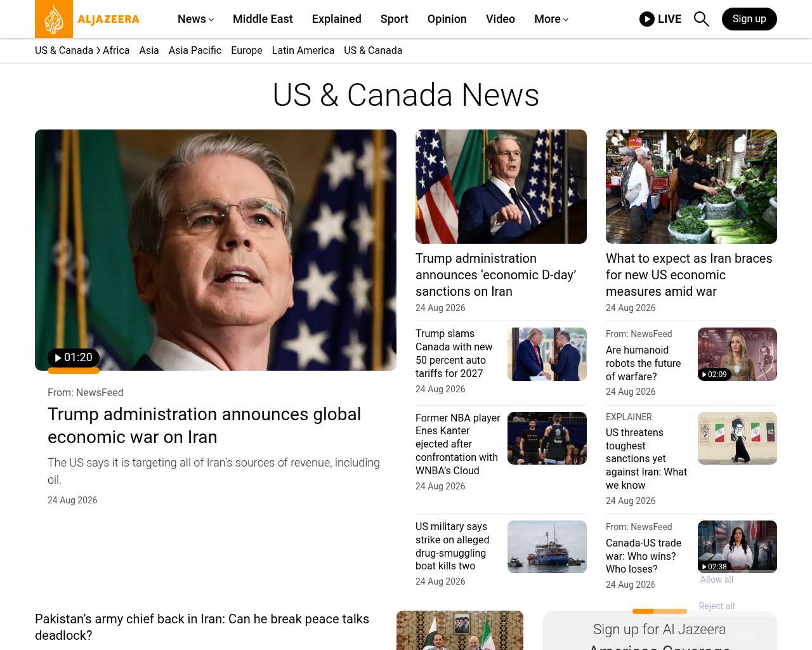Open the Sport section
Viewport: 812px width, 650px height.
[395, 19]
